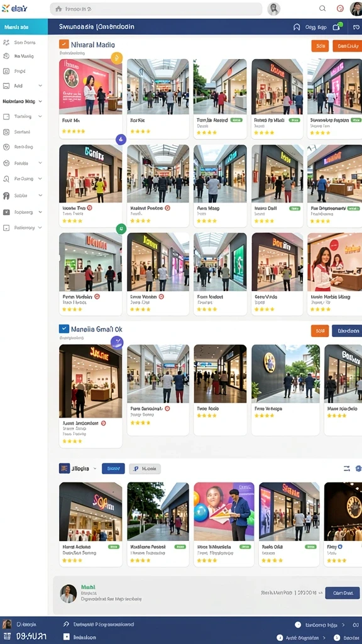Select the blue filled tab in third section

click(x=113, y=468)
